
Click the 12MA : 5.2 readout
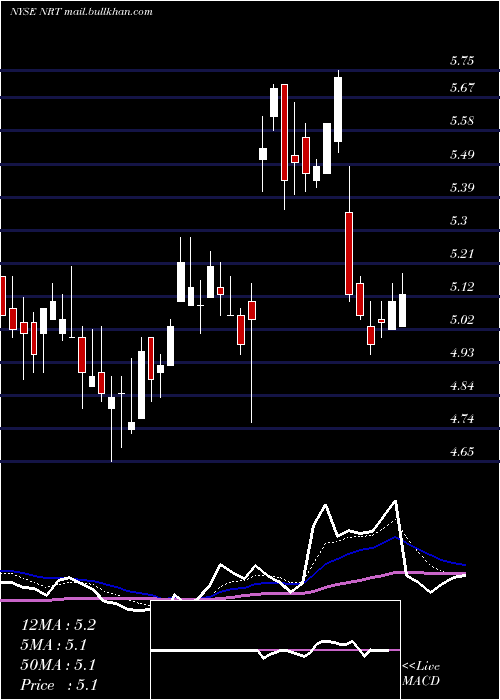(x=58, y=625)
